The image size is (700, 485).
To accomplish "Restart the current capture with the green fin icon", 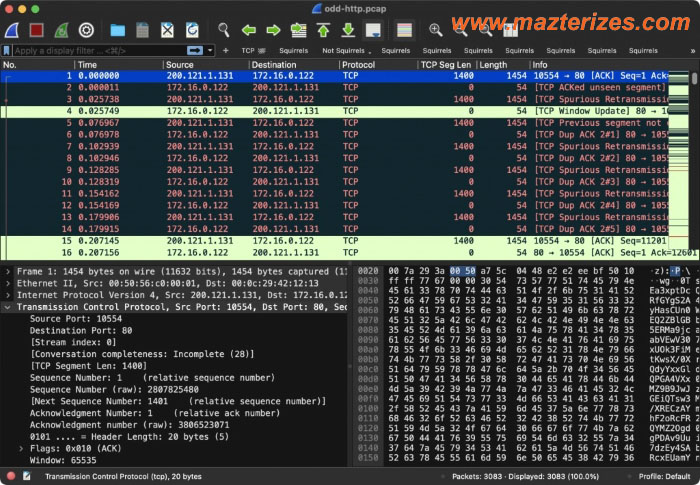I will (x=61, y=30).
